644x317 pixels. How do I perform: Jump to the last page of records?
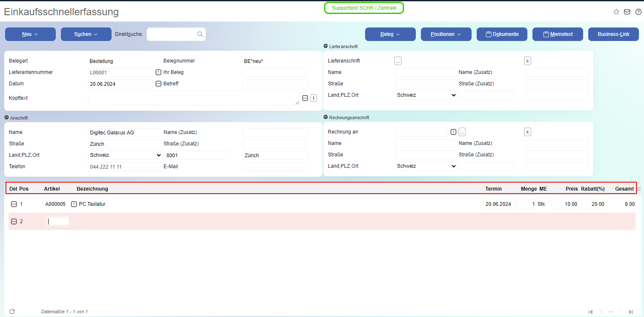pyautogui.click(x=631, y=312)
